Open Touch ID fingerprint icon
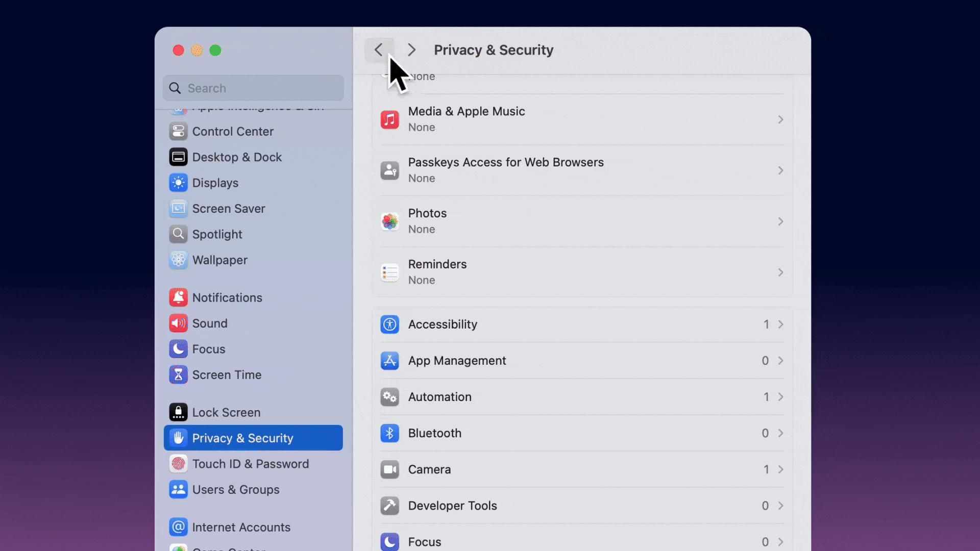Viewport: 980px width, 551px height. [178, 464]
